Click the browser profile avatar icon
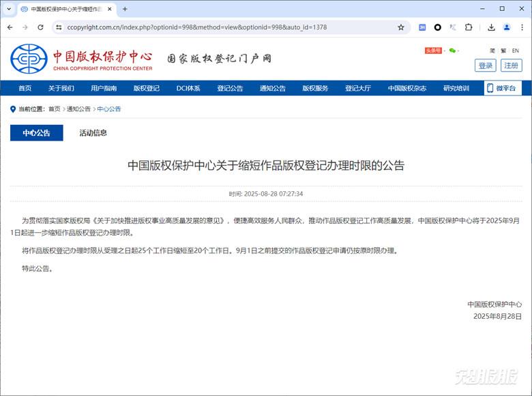The width and height of the screenshot is (532, 396). 507,27
